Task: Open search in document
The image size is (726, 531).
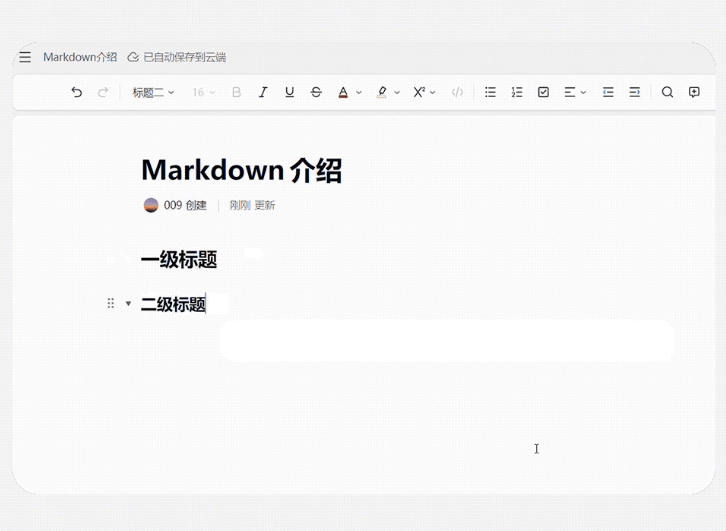Action: (667, 92)
